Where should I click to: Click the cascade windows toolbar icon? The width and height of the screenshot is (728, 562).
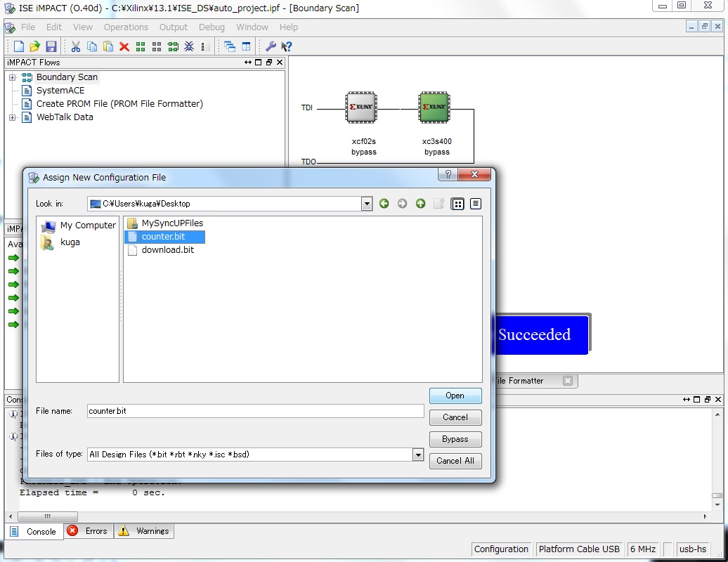click(x=230, y=46)
